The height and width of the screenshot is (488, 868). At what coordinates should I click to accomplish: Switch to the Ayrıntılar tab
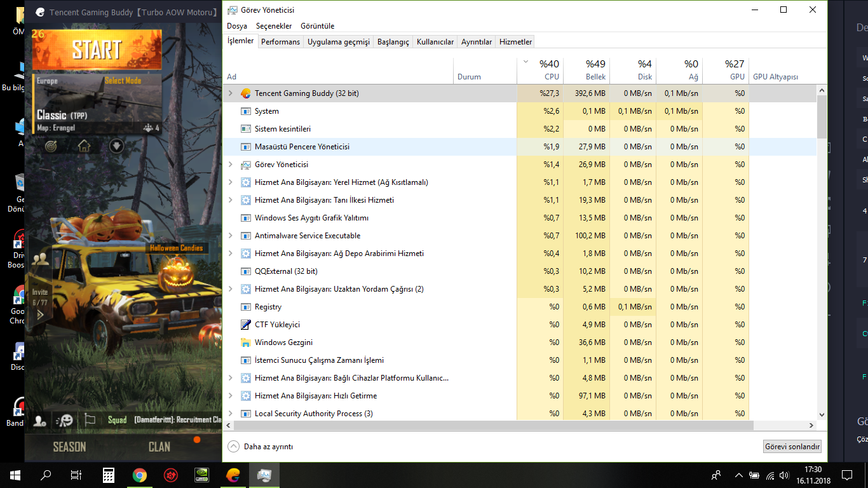click(x=477, y=42)
